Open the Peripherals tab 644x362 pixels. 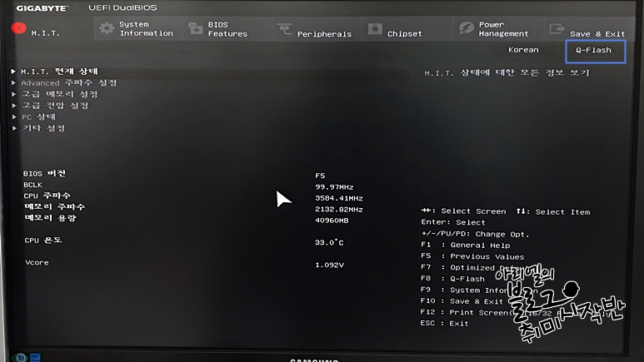(x=317, y=29)
